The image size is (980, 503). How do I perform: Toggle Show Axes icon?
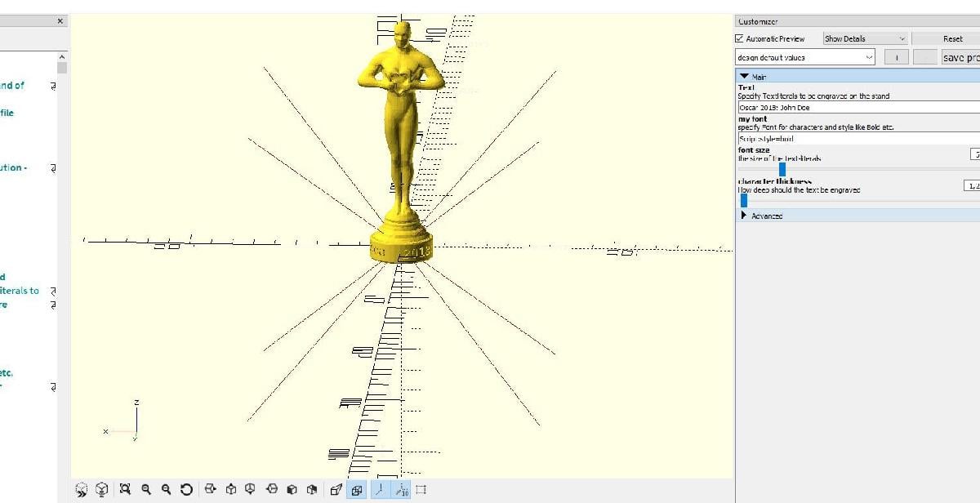point(380,490)
